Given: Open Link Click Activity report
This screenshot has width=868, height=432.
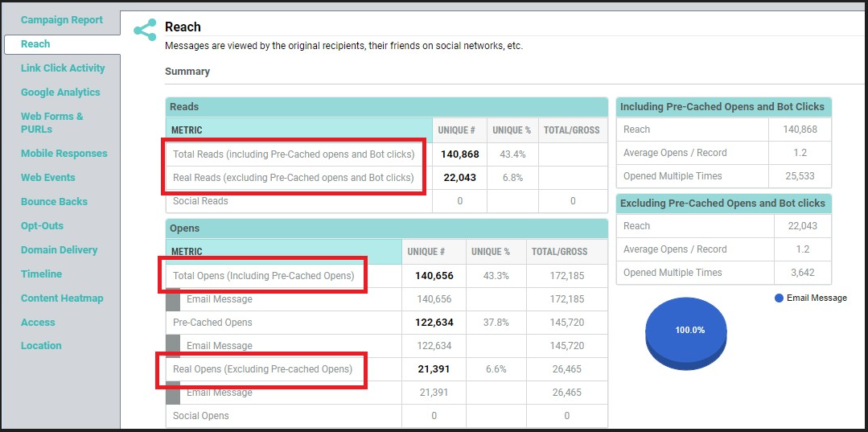Looking at the screenshot, I should click(63, 68).
